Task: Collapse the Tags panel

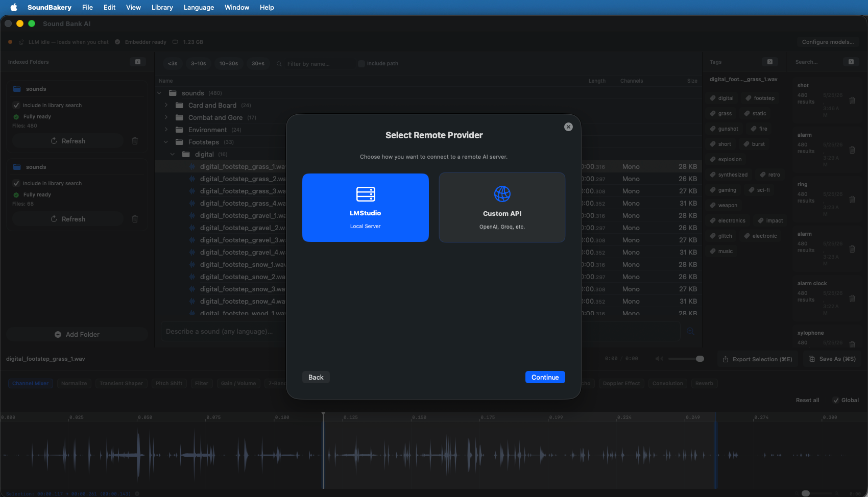Action: point(770,62)
